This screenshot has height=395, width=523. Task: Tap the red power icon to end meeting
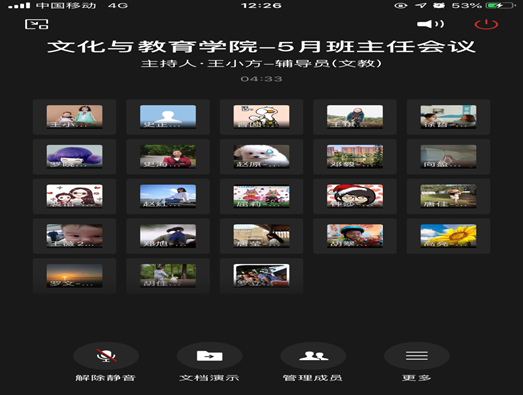point(486,24)
